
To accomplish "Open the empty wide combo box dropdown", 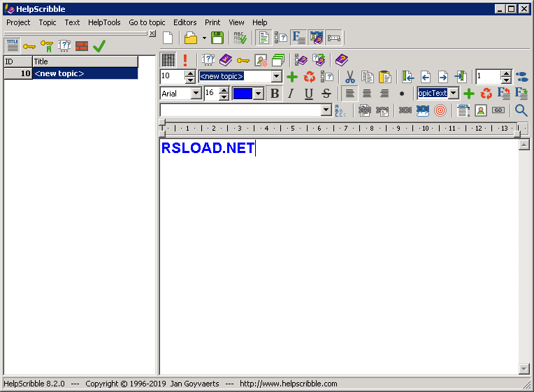I will click(326, 110).
